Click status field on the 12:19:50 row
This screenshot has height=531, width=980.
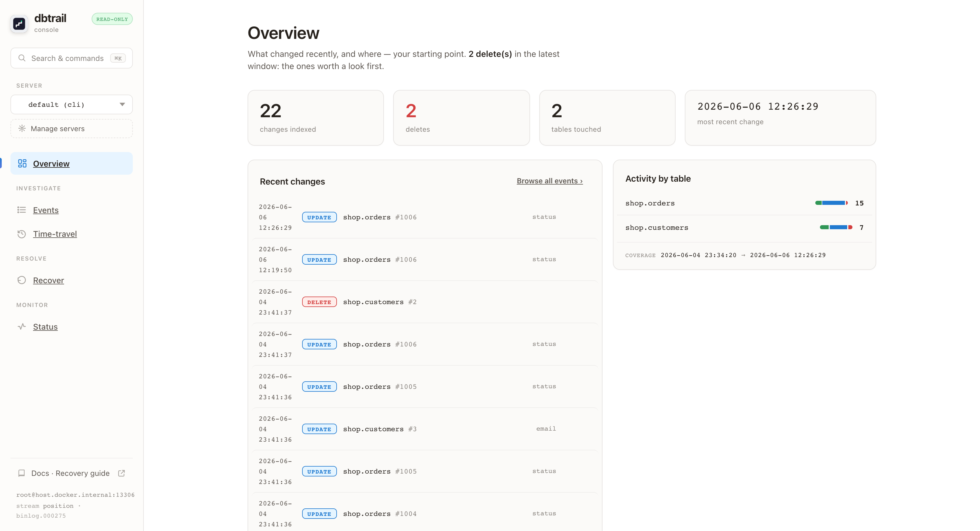pyautogui.click(x=544, y=259)
